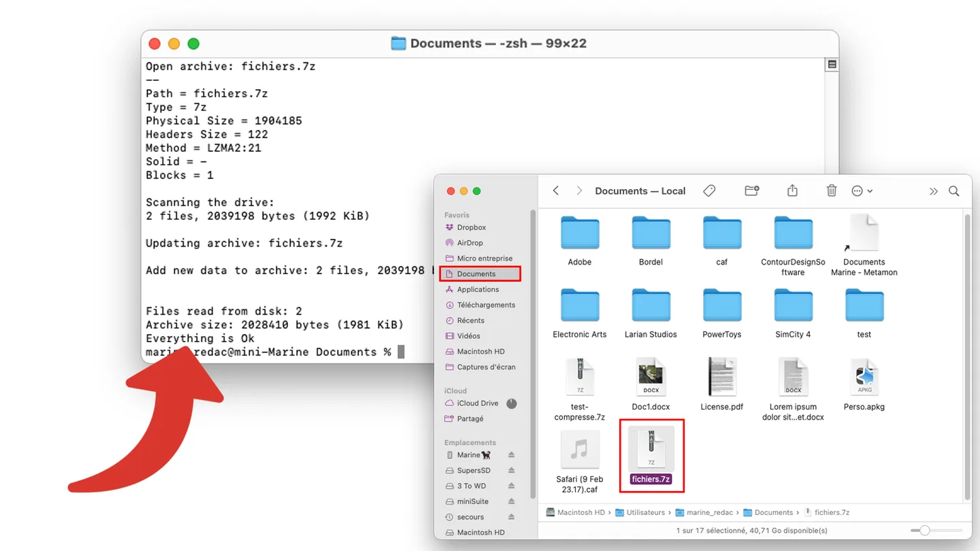Open the Finder search field icon
Image resolution: width=980 pixels, height=551 pixels.
954,191
